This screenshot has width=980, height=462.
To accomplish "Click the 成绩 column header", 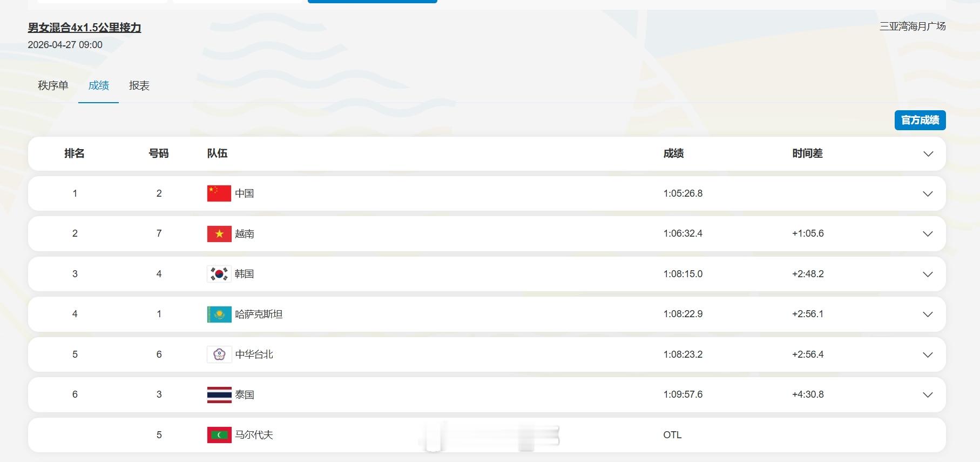I will tap(673, 153).
